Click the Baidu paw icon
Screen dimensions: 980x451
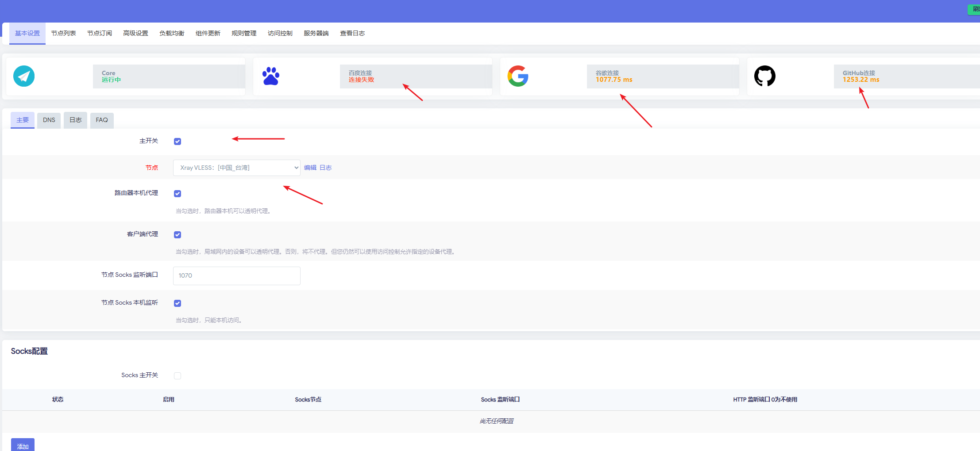[x=270, y=76]
